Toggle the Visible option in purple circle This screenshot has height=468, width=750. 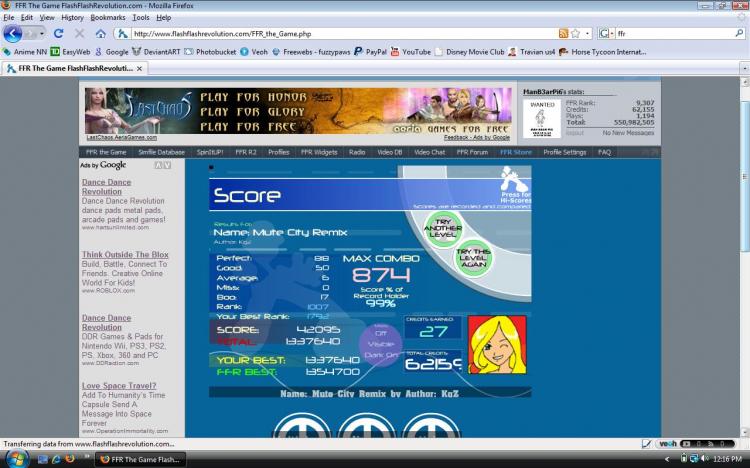[381, 344]
